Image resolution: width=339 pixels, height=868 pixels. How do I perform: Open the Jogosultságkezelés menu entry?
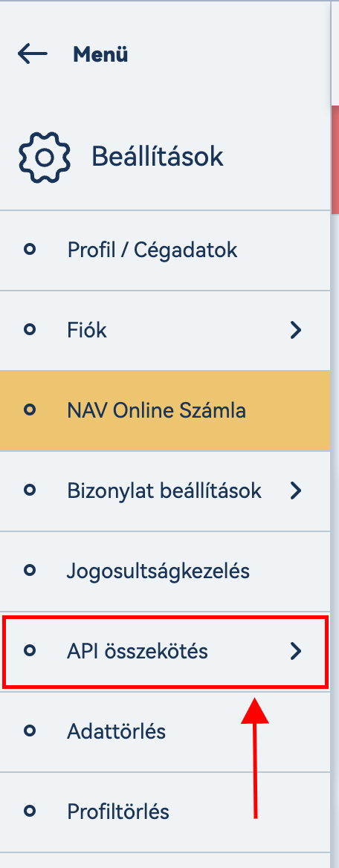165,571
